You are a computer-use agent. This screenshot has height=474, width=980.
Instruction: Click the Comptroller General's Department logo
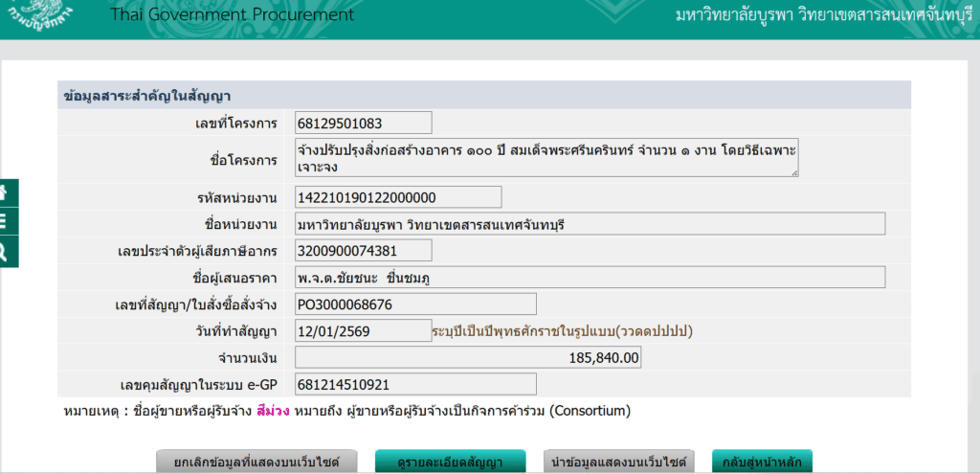43,13
